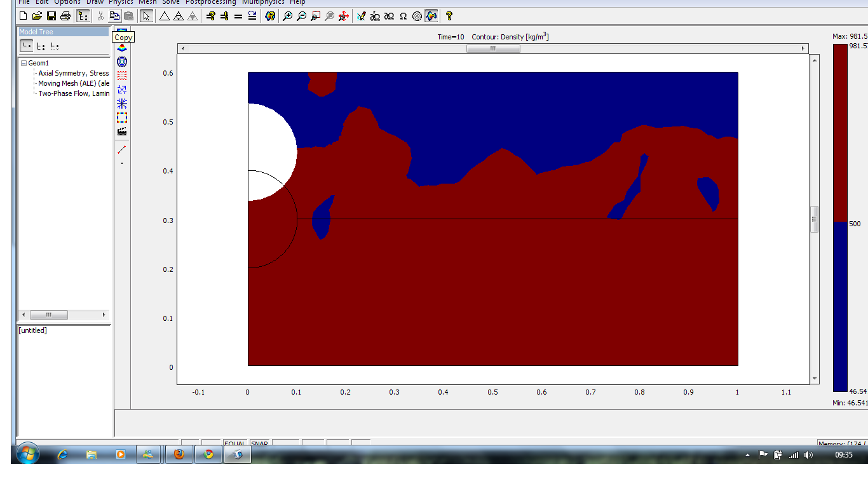
Task: Open Firefox from the Windows taskbar
Action: point(179,454)
